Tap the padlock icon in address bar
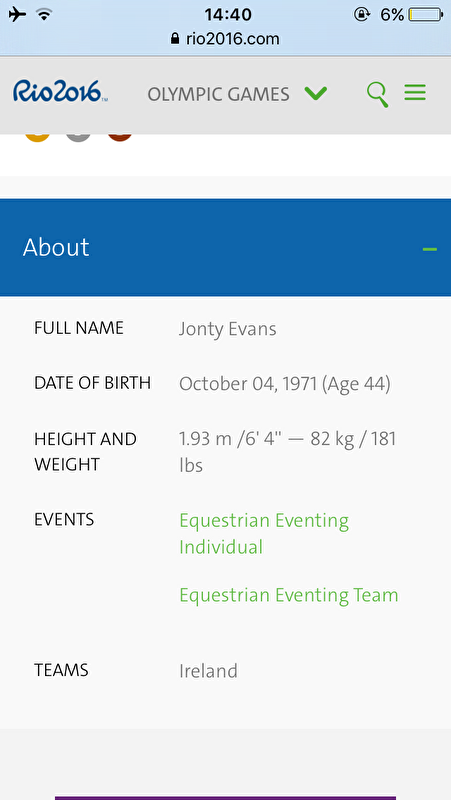The image size is (451, 800). click(x=175, y=39)
